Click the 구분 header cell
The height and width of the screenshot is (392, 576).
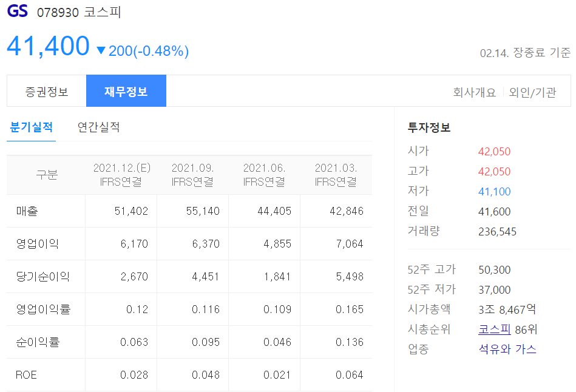(47, 174)
